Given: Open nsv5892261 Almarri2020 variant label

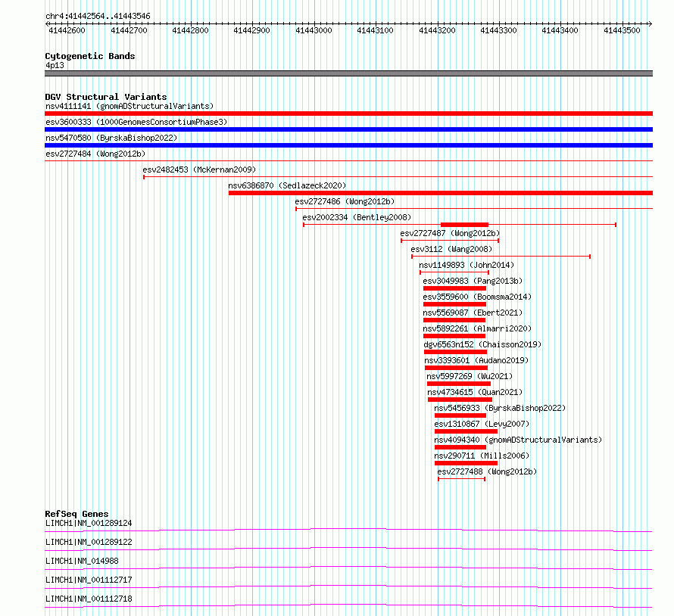Looking at the screenshot, I should tap(477, 328).
